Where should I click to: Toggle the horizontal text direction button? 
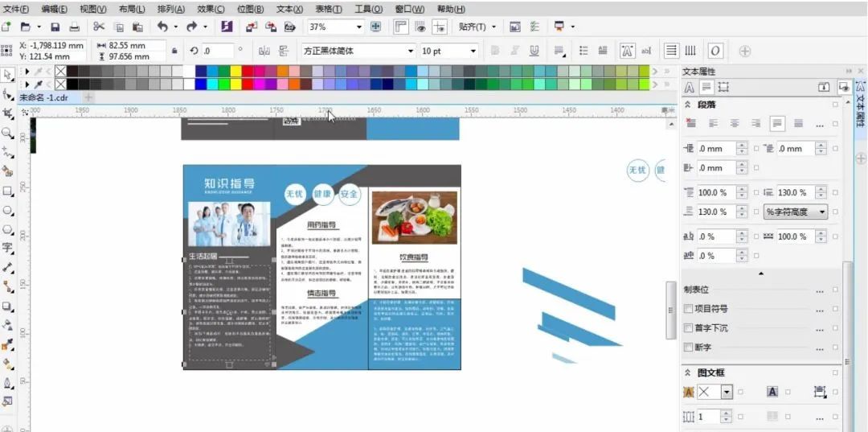[671, 51]
